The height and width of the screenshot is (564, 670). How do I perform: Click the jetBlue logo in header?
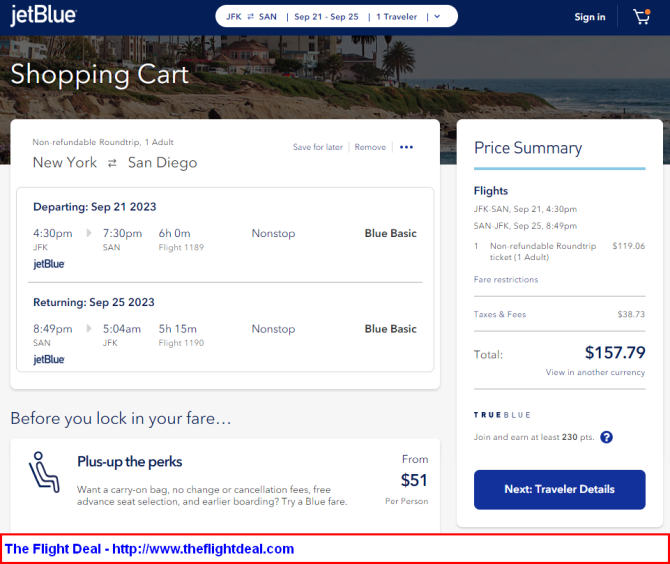click(43, 16)
